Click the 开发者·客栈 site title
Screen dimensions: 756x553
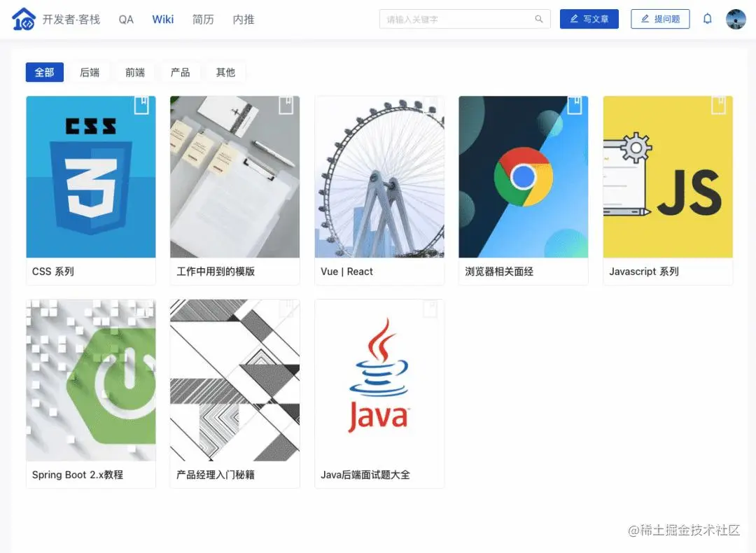pyautogui.click(x=71, y=20)
